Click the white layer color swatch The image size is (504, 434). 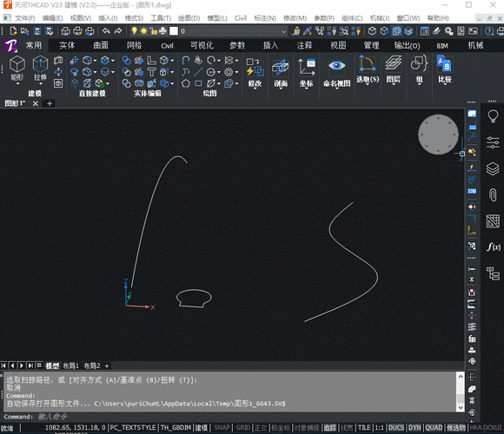174,31
